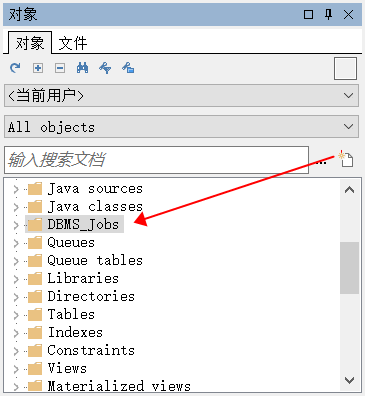The width and height of the screenshot is (365, 396).
Task: Open the All objects filter dropdown
Action: click(x=181, y=127)
